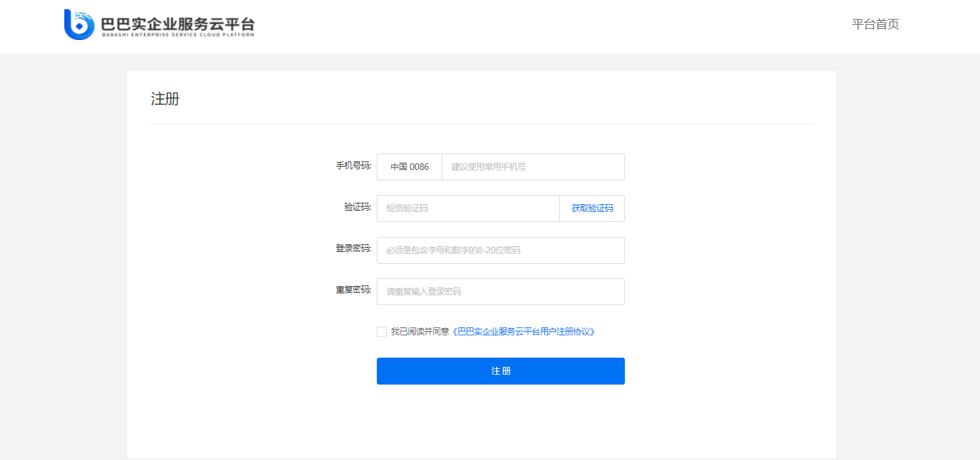Submit with the blue 注册 button
The image size is (980, 460).
[500, 371]
